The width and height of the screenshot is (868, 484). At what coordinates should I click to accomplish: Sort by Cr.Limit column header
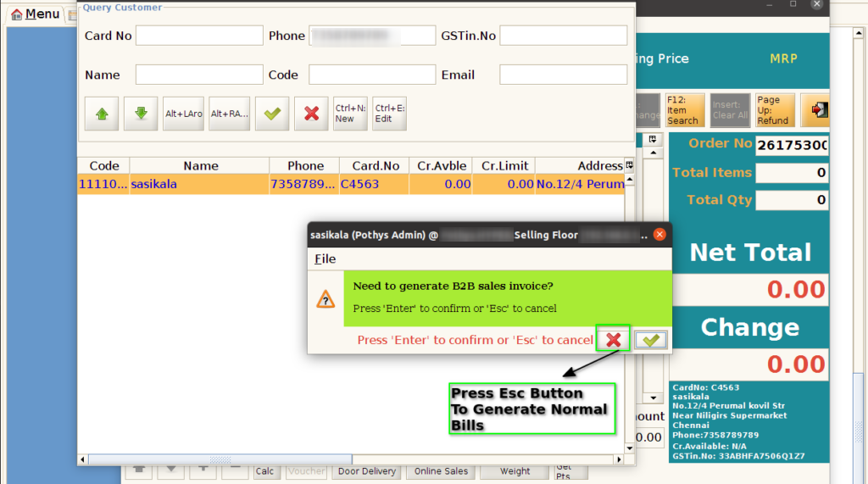click(x=504, y=165)
